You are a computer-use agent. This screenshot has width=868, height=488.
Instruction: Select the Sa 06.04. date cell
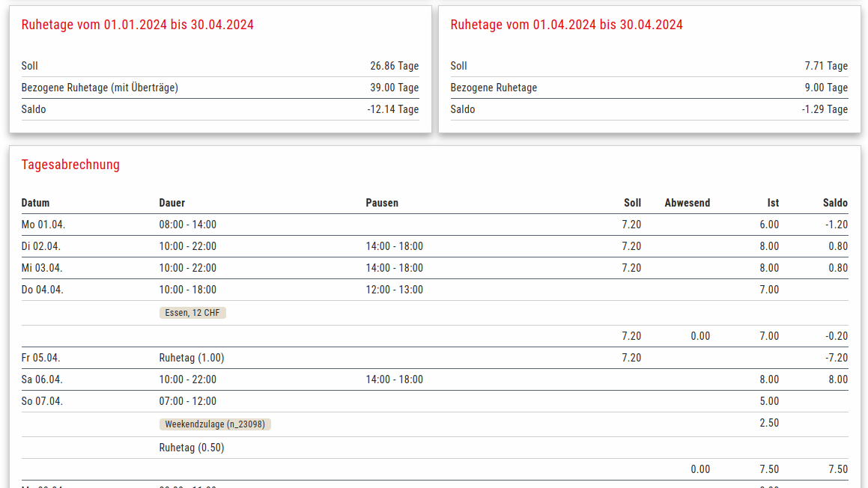(x=40, y=379)
